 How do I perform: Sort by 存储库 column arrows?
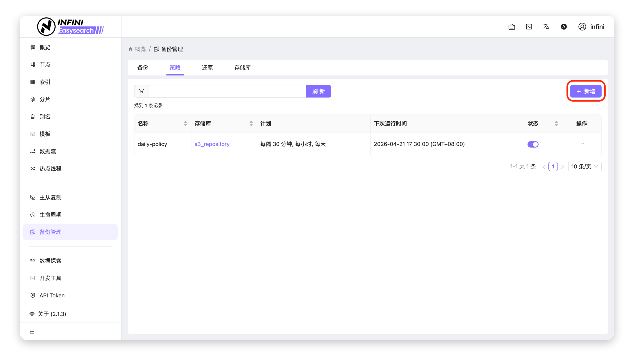coord(251,123)
